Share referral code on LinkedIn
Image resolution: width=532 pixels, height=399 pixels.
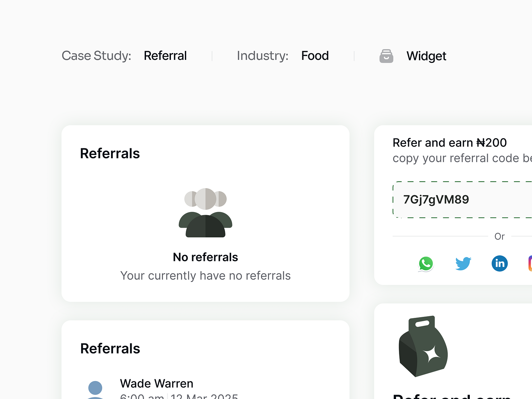pos(500,263)
